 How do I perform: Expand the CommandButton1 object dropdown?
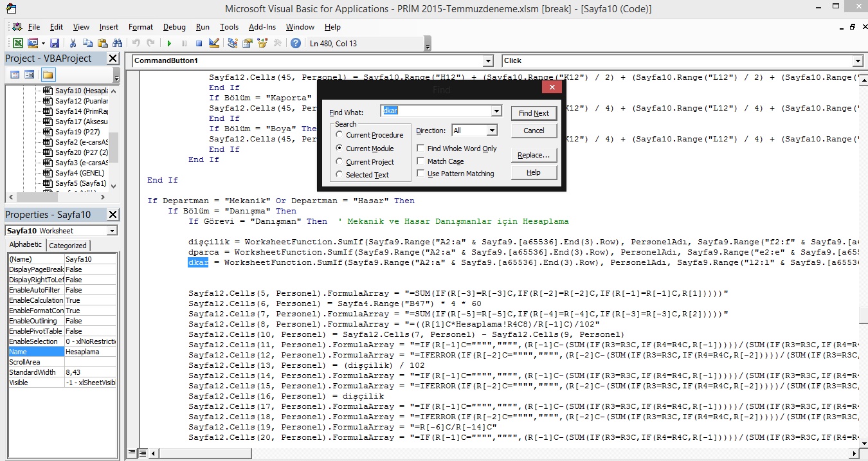tap(489, 60)
